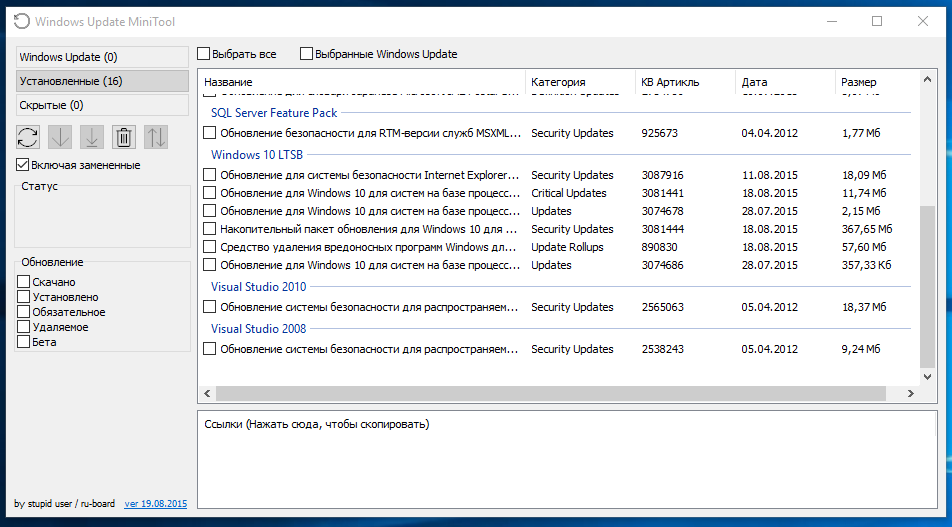Click the trash uninstall update icon
The width and height of the screenshot is (952, 527).
(124, 137)
